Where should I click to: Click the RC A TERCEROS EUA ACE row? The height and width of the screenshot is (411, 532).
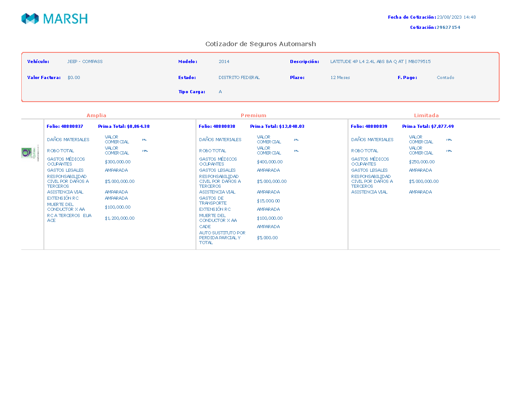91,218
